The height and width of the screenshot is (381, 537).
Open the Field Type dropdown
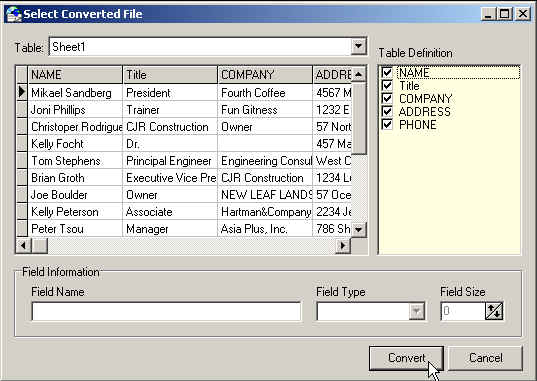click(x=416, y=311)
